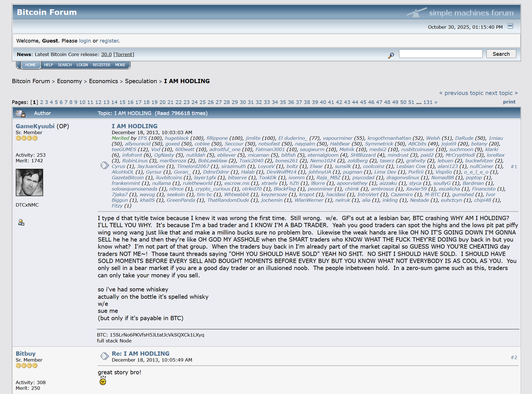Click the Search button
Screen dimensions: 532x394
(x=501, y=54)
